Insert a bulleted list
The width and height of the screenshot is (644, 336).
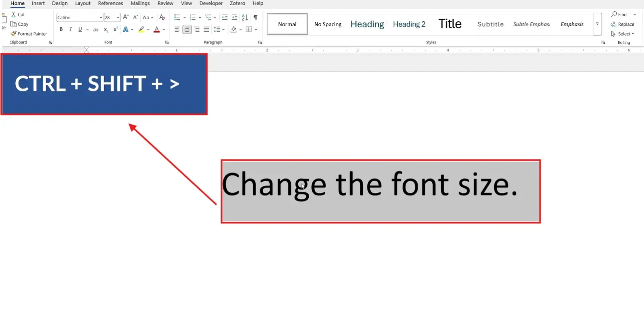tap(177, 17)
